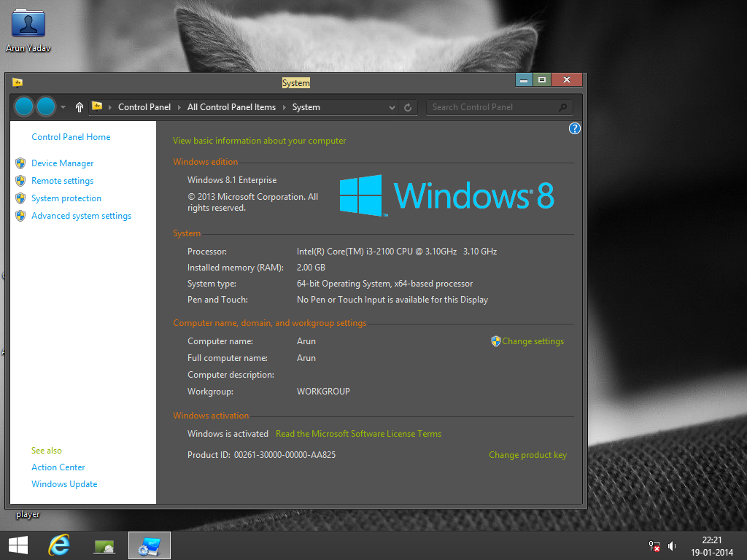Open address bar history dropdown
The width and height of the screenshot is (747, 560).
click(x=392, y=107)
